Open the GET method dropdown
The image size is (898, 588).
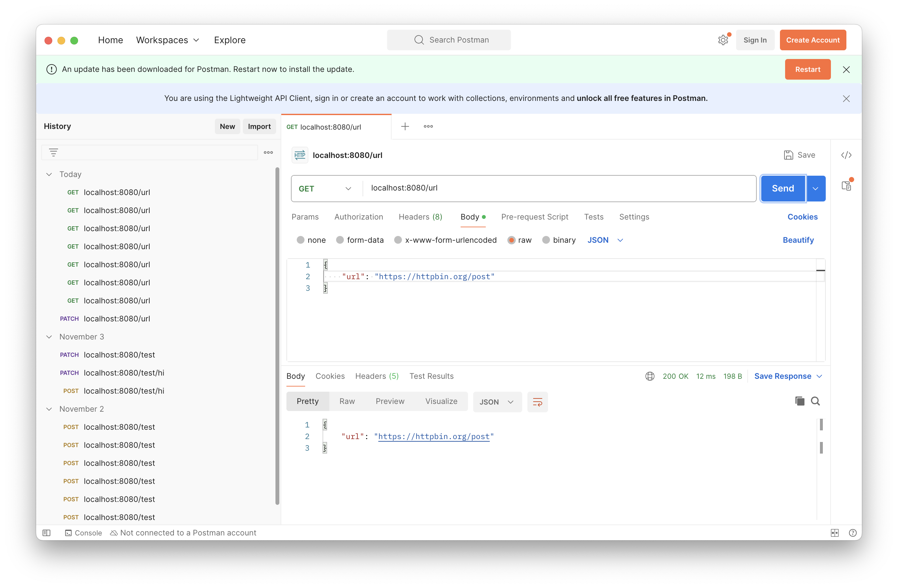(x=325, y=189)
